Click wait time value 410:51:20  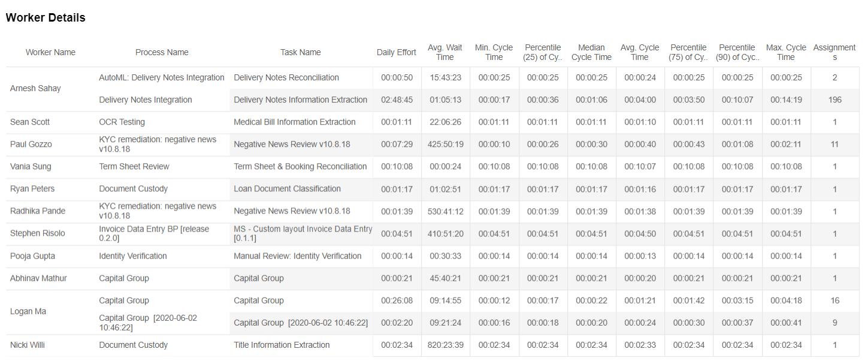click(445, 233)
